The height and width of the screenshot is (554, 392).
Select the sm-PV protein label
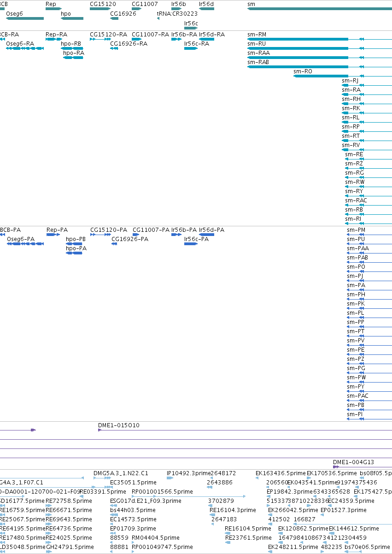click(356, 341)
